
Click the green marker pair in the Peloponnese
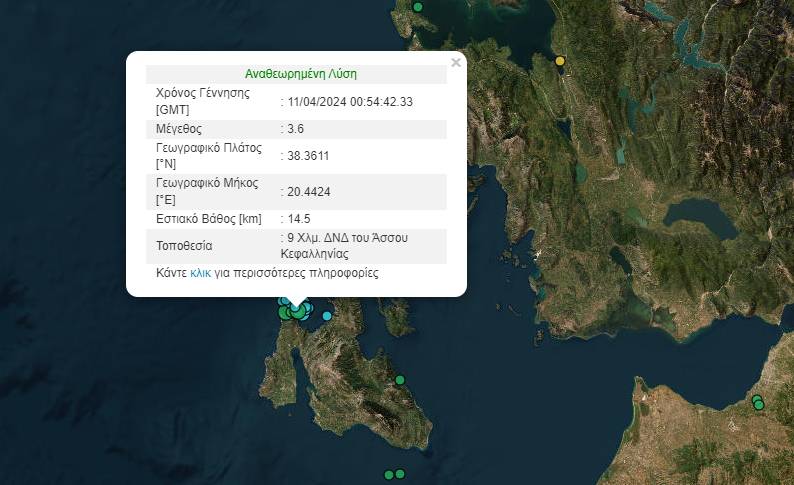[758, 403]
